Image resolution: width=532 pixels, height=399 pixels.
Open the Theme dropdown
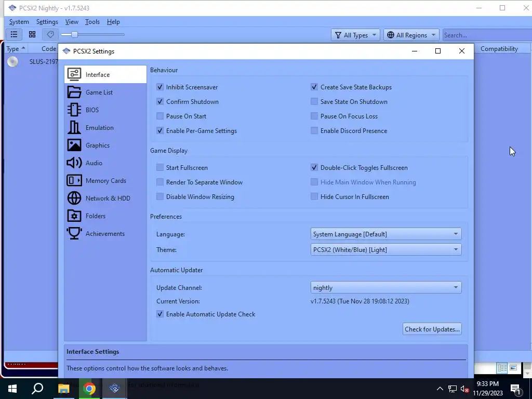point(386,250)
